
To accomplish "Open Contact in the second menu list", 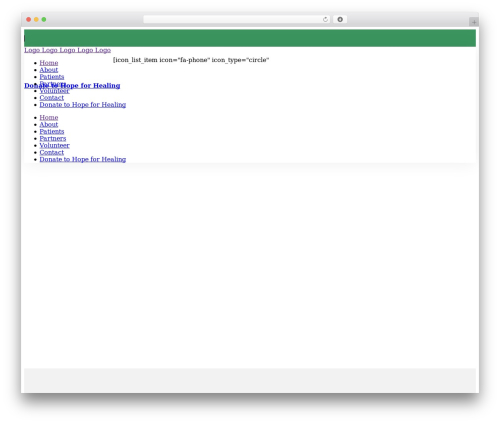I will click(52, 152).
